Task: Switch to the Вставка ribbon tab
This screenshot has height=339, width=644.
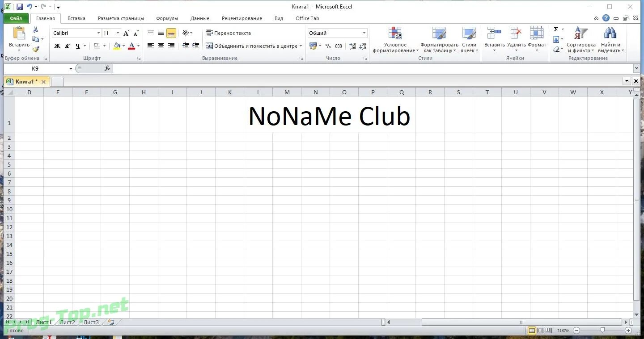Action: (x=76, y=18)
